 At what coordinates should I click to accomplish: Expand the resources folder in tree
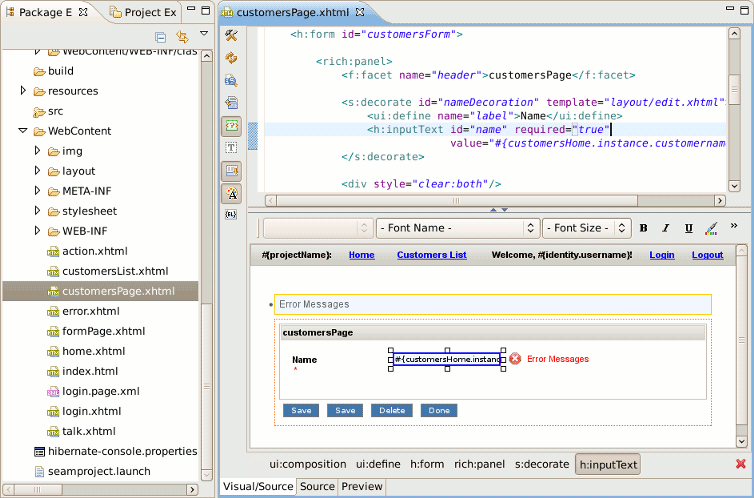(x=24, y=91)
